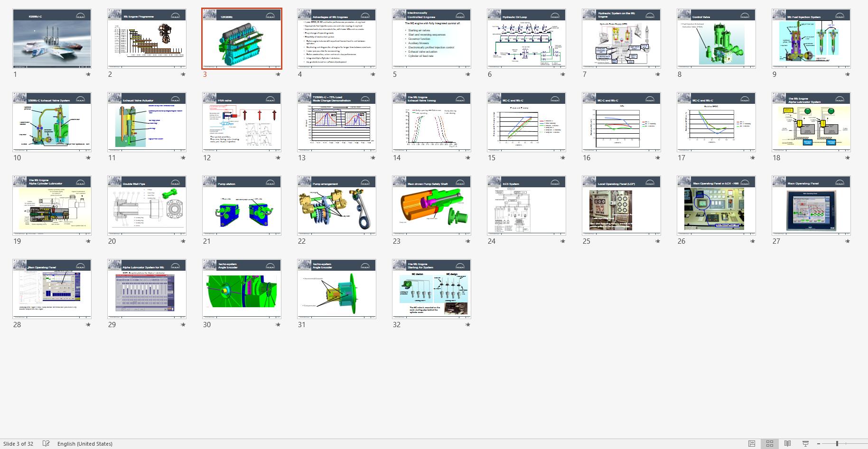Open the spell check proofing icon
Image resolution: width=868 pixels, height=449 pixels.
46,443
